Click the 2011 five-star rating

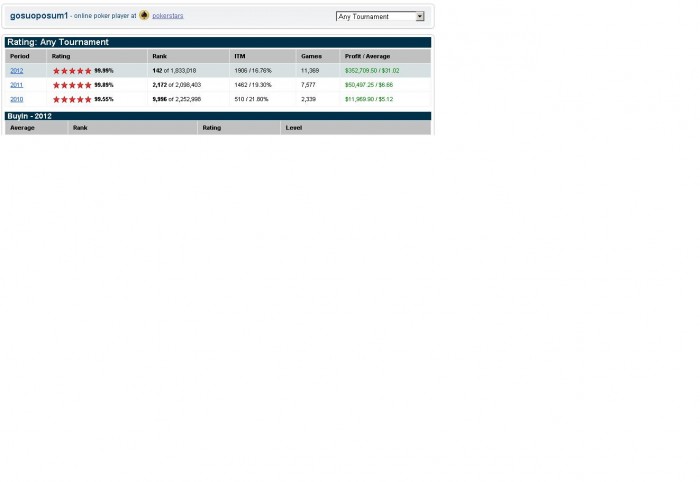point(72,85)
